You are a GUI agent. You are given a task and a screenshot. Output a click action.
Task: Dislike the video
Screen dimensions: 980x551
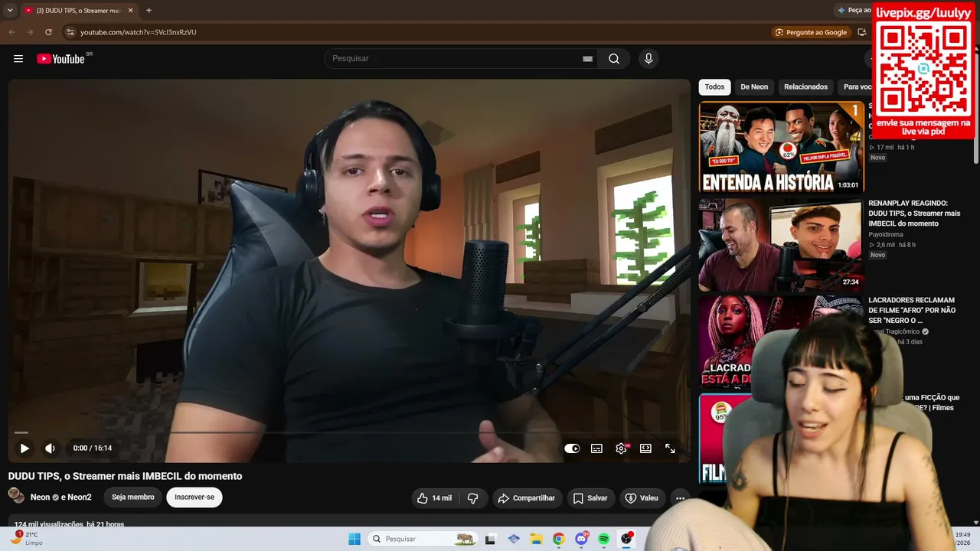point(473,498)
